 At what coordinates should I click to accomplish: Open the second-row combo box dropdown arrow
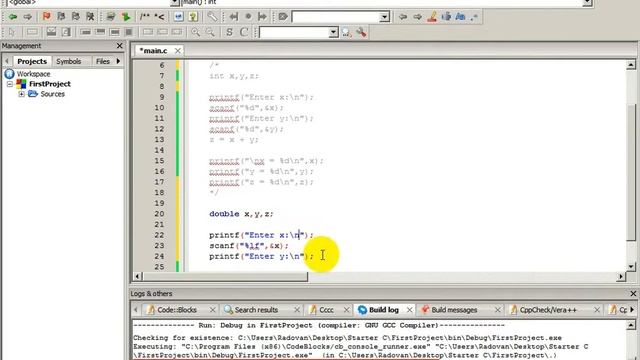pyautogui.click(x=333, y=32)
